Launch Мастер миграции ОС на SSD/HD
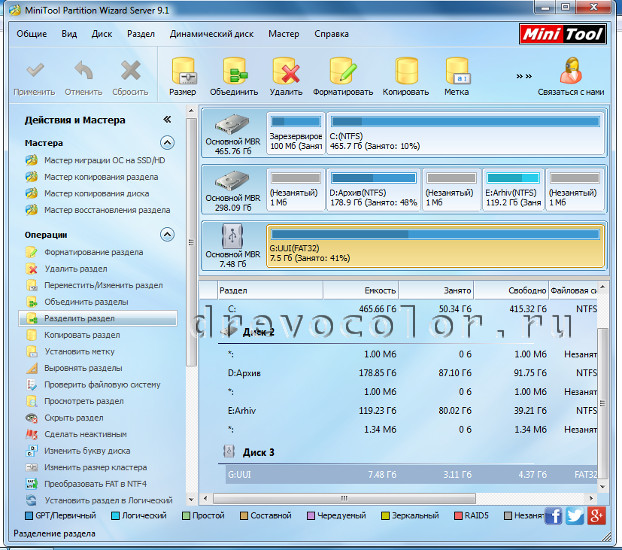622x550 pixels. pyautogui.click(x=96, y=160)
